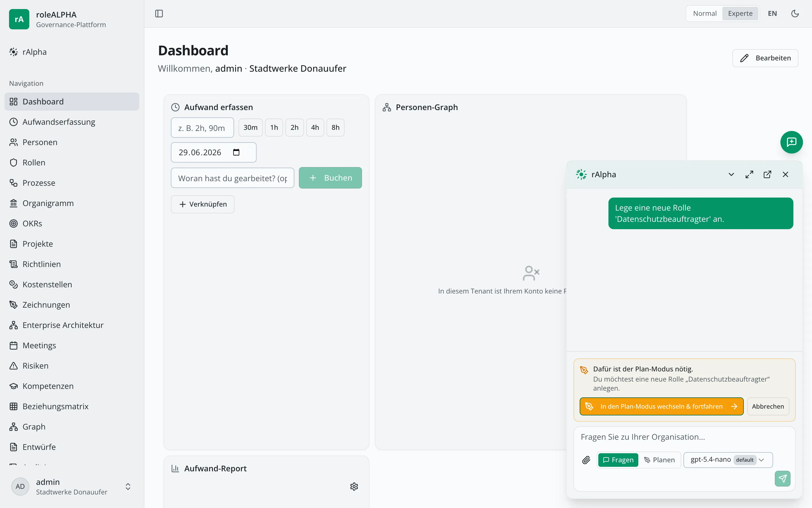Viewport: 812px width, 508px height.
Task: Switch language to EN
Action: [772, 14]
